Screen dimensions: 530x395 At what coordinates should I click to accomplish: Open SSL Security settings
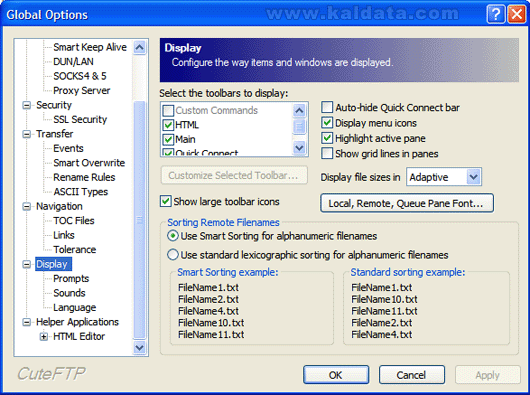click(x=80, y=119)
